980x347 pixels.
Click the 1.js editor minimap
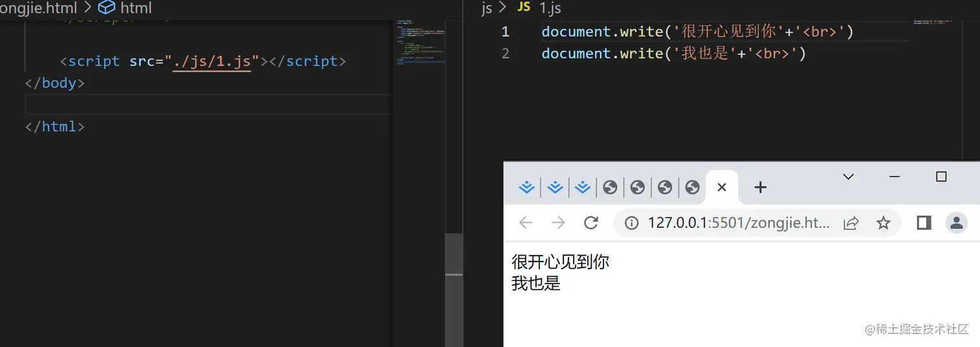pyautogui.click(x=933, y=22)
